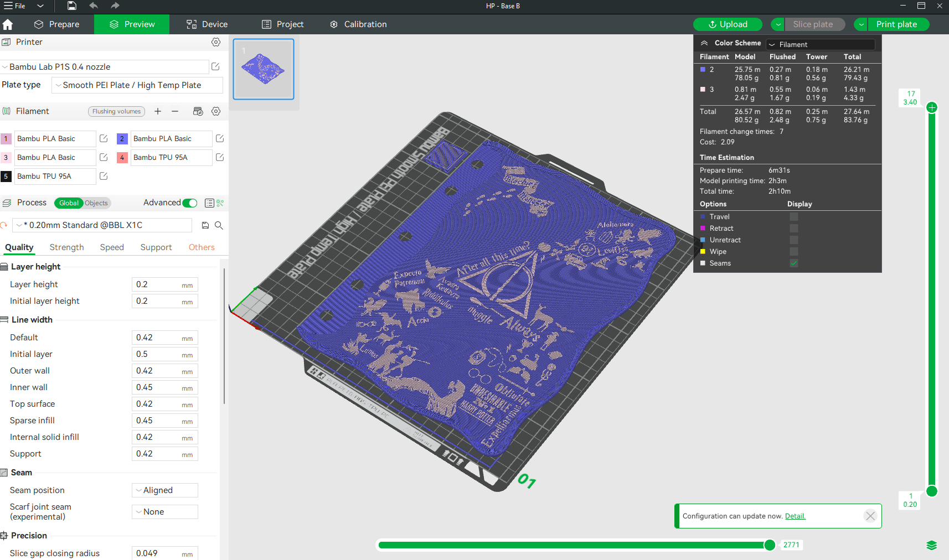Switch to the Device tab

click(x=207, y=24)
